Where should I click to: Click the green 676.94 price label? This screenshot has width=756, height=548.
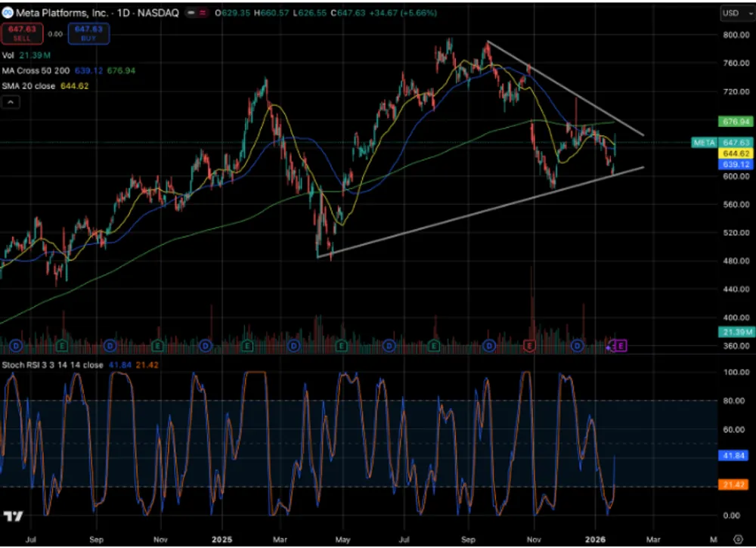[736, 121]
